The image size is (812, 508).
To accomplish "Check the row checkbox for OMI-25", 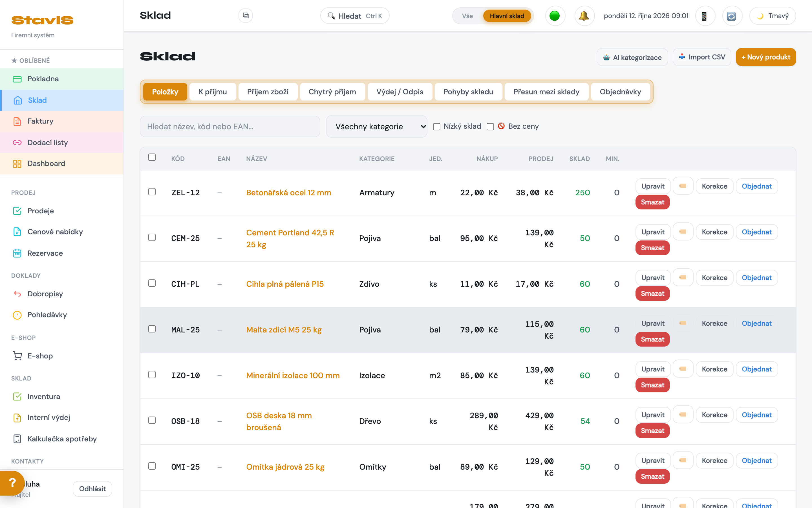I will point(152,466).
